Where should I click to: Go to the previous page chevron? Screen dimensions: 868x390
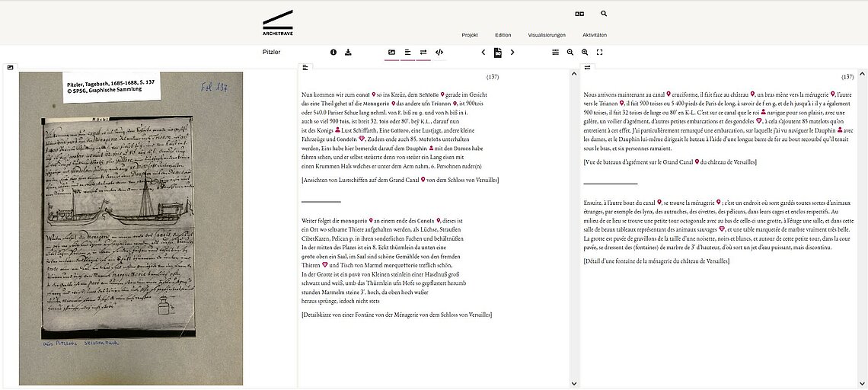click(483, 53)
